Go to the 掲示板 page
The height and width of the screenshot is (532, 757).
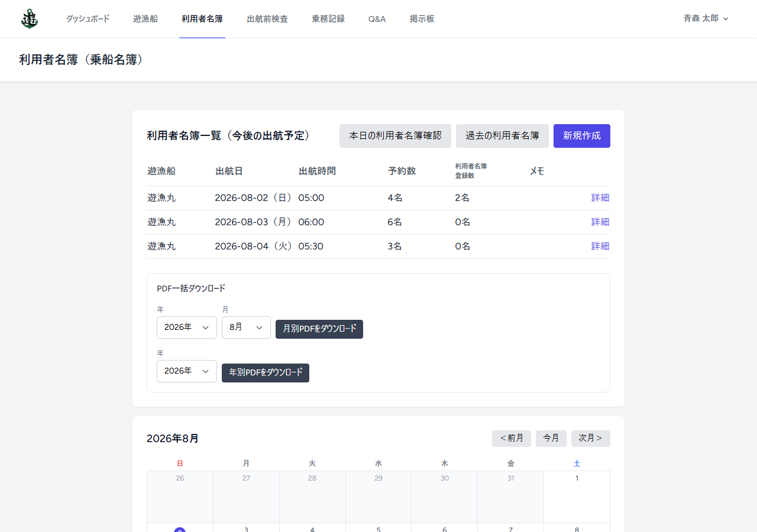(422, 19)
